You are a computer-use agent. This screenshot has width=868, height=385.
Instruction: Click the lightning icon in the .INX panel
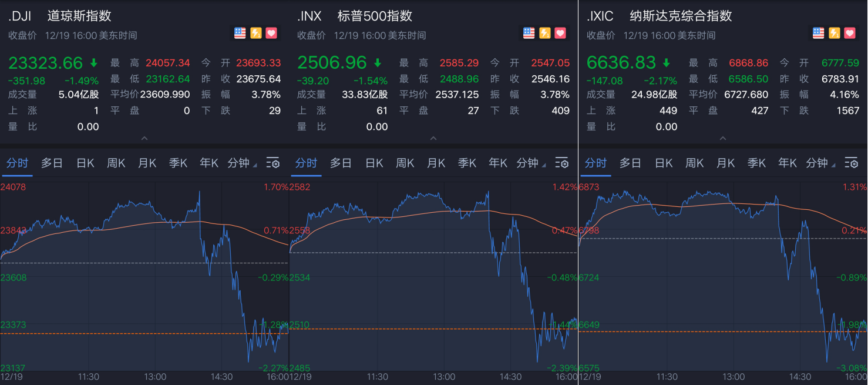(x=545, y=33)
